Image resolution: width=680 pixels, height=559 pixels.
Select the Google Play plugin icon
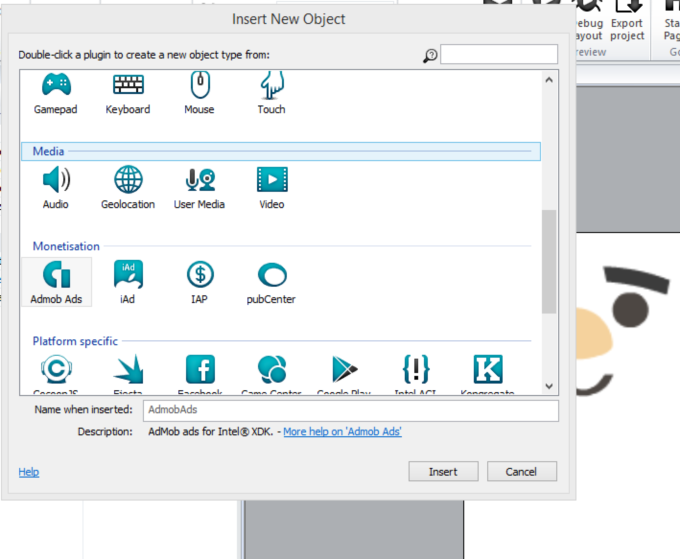(x=344, y=369)
